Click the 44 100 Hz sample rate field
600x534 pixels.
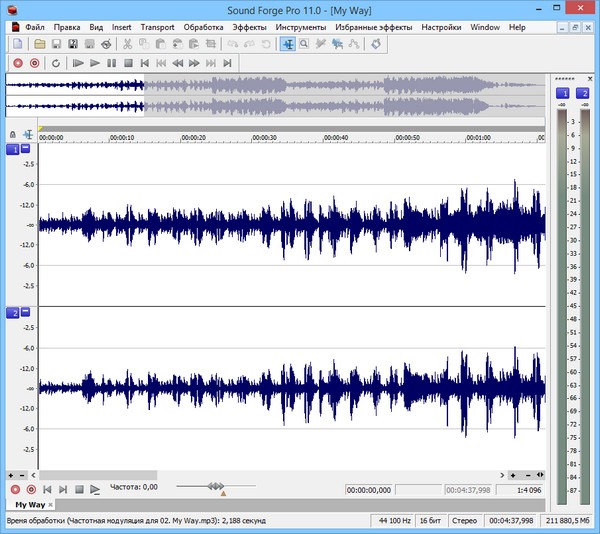(394, 522)
